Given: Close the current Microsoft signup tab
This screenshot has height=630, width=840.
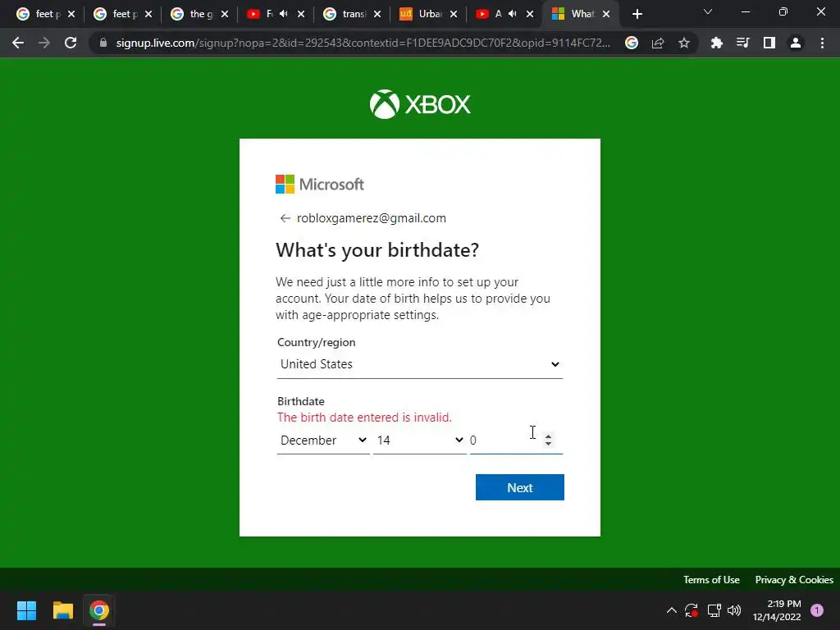Looking at the screenshot, I should click(x=606, y=14).
